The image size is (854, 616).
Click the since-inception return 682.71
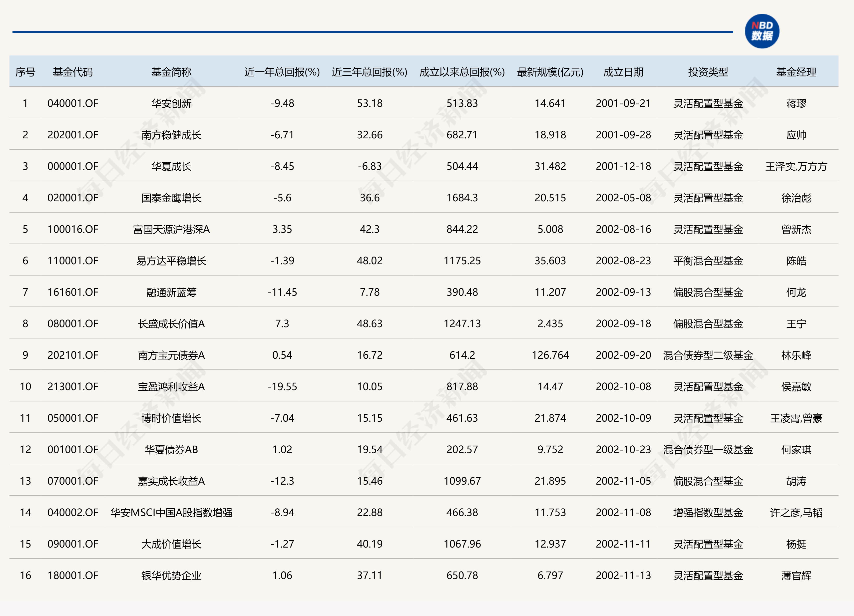pyautogui.click(x=462, y=135)
